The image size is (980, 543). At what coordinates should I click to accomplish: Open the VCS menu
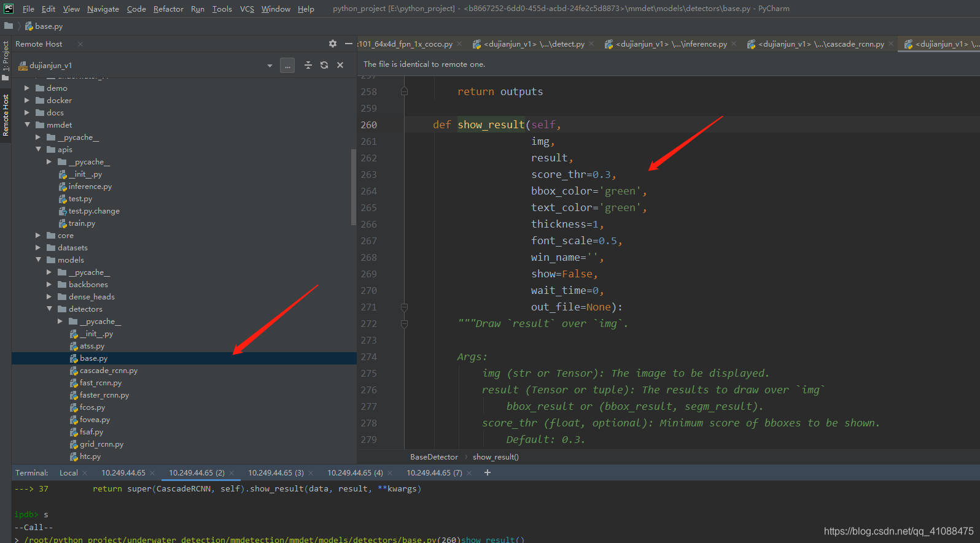pyautogui.click(x=247, y=9)
